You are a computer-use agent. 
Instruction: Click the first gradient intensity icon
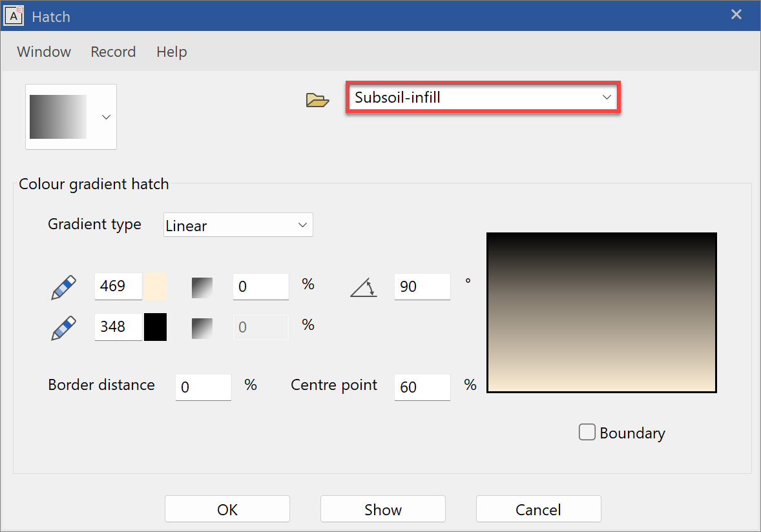click(x=202, y=287)
